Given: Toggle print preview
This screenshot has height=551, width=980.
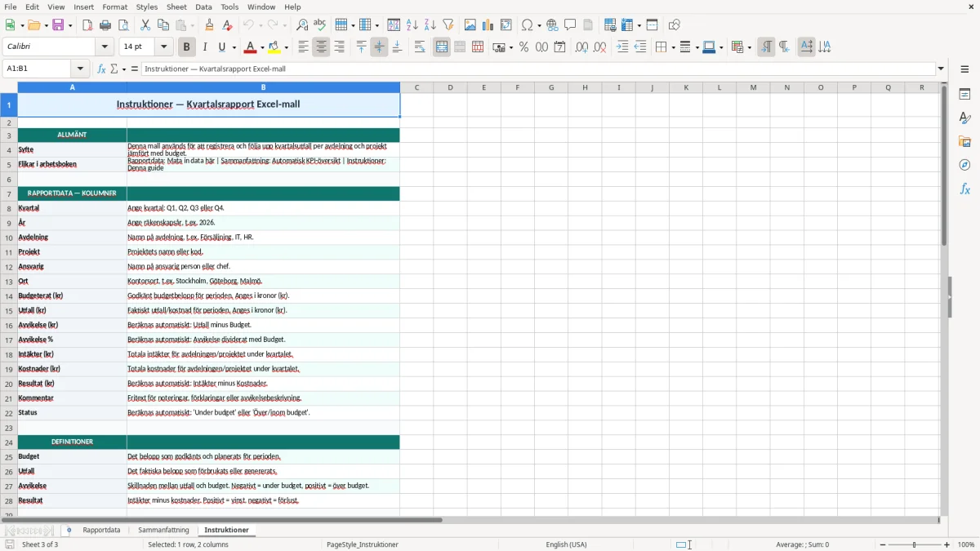Looking at the screenshot, I should coord(123,25).
